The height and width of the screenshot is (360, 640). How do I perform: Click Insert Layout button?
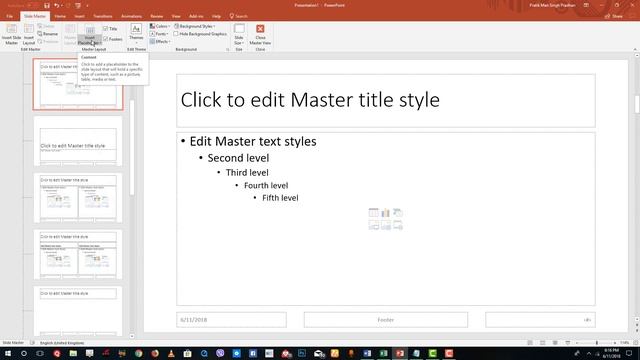tap(29, 34)
